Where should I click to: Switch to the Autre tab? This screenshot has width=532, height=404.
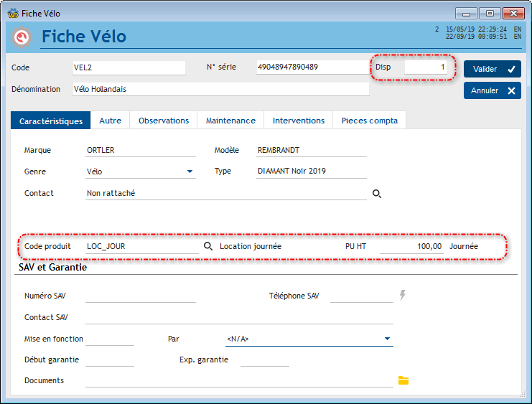pos(110,121)
